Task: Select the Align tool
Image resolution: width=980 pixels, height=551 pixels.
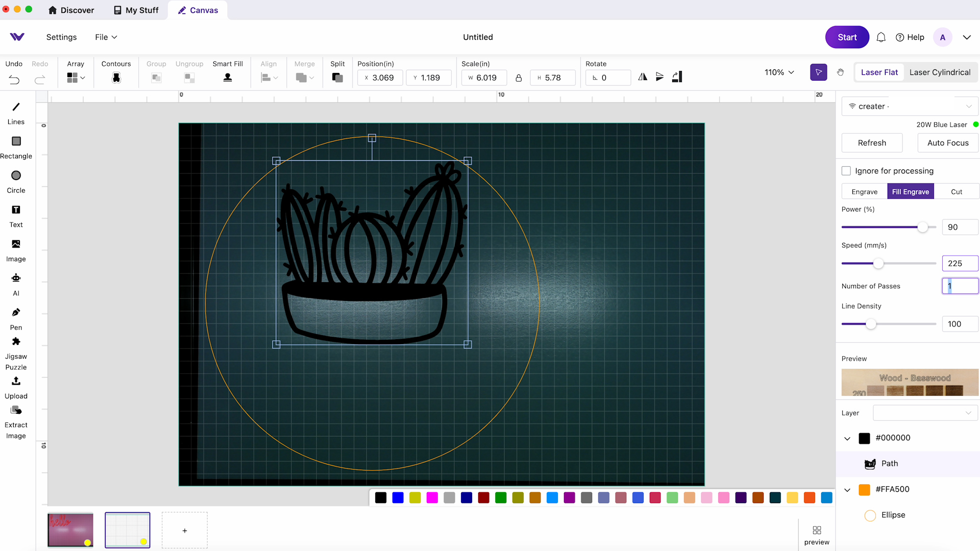Action: [268, 72]
